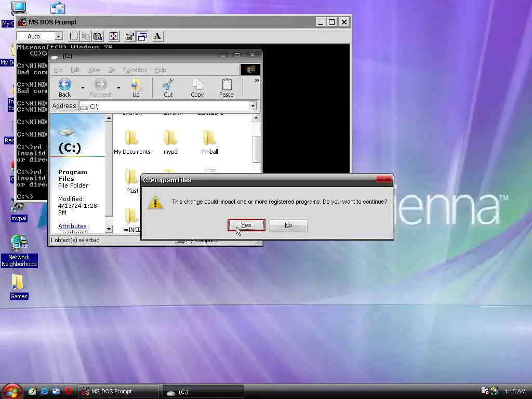Click the Up folder toolbar button
The height and width of the screenshot is (399, 532).
point(136,88)
